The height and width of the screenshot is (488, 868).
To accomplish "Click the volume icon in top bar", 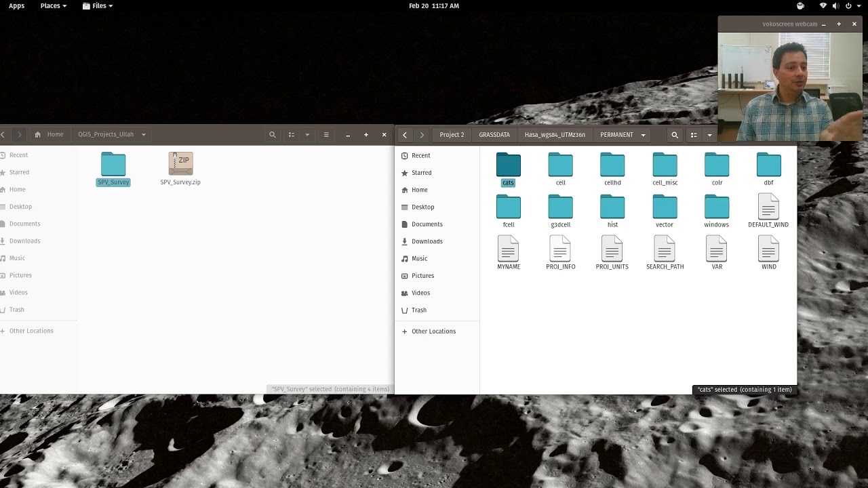I will click(835, 5).
